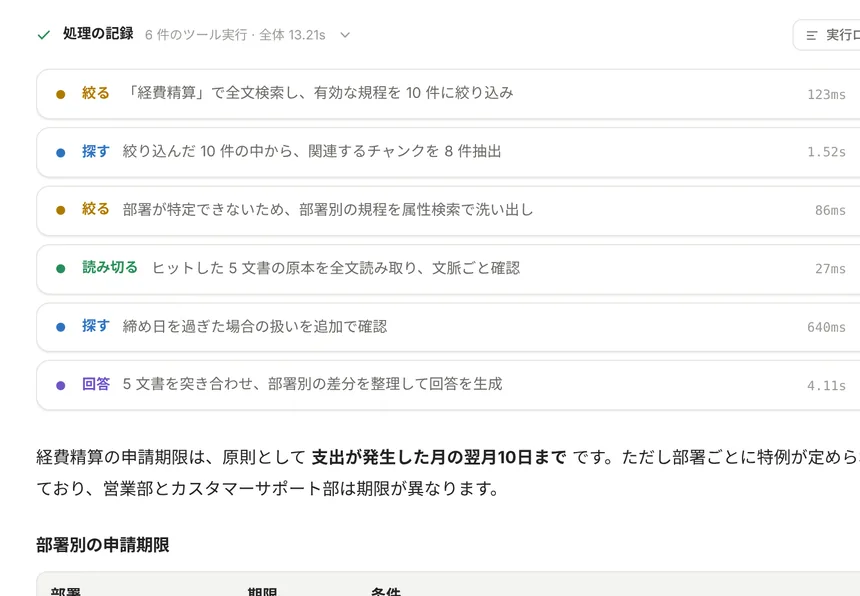Click the purple dot next to 回答
Viewport: 860px width, 596px height.
pyautogui.click(x=61, y=385)
